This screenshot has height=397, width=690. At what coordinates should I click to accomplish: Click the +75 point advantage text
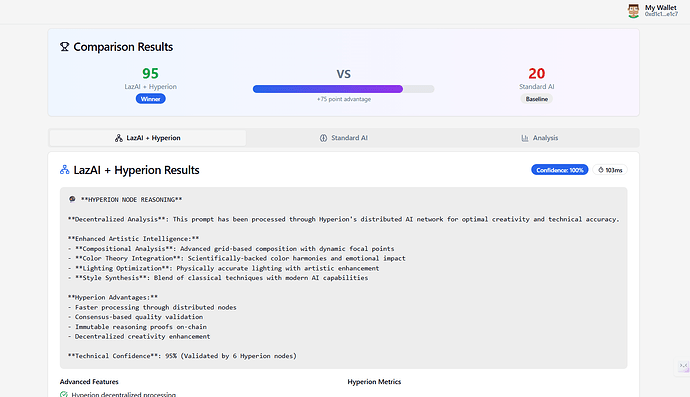pyautogui.click(x=344, y=99)
